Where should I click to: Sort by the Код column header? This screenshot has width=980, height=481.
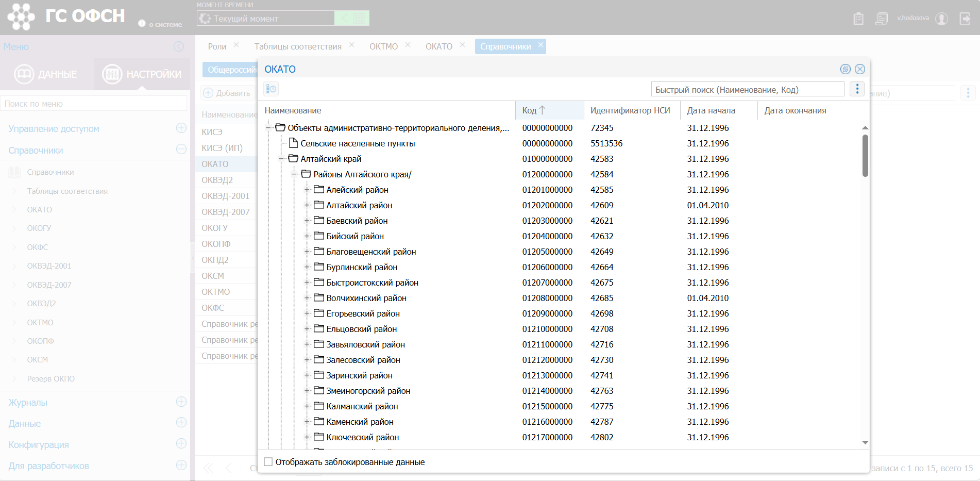coord(549,110)
